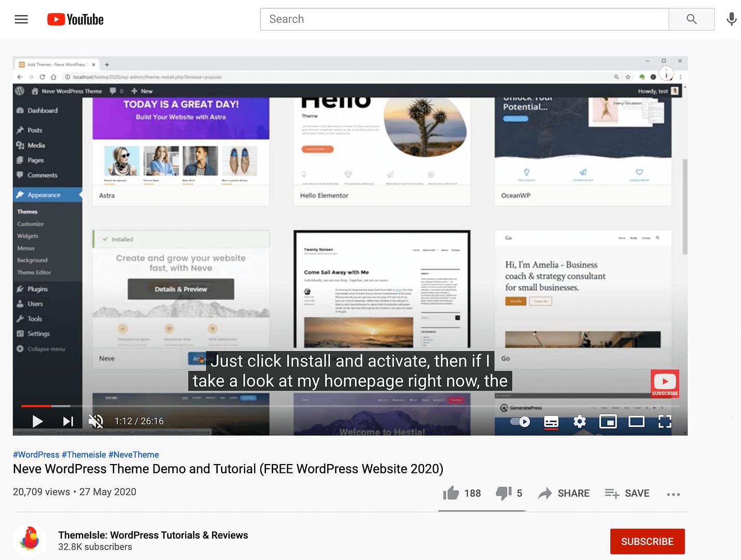Click the video title text
The height and width of the screenshot is (560, 741).
tap(228, 469)
